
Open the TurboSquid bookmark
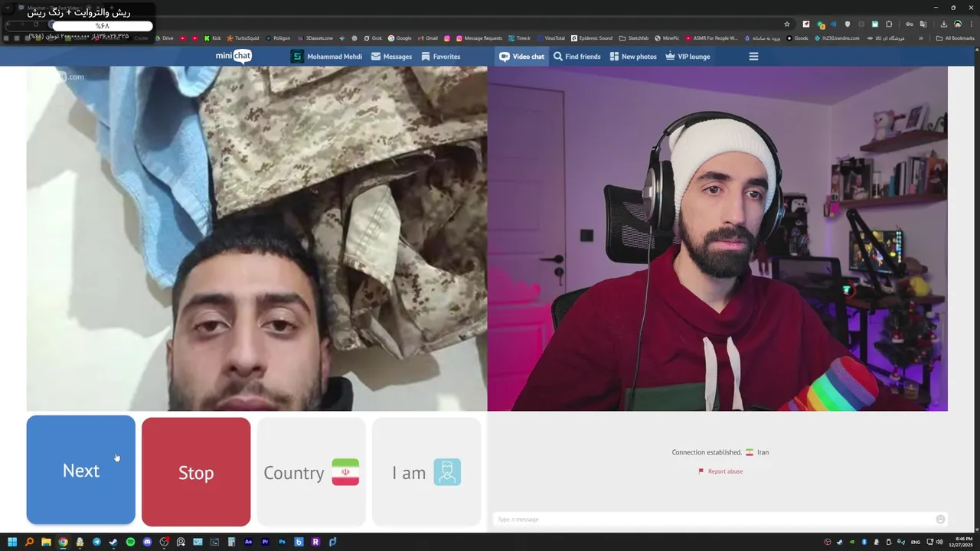[243, 38]
